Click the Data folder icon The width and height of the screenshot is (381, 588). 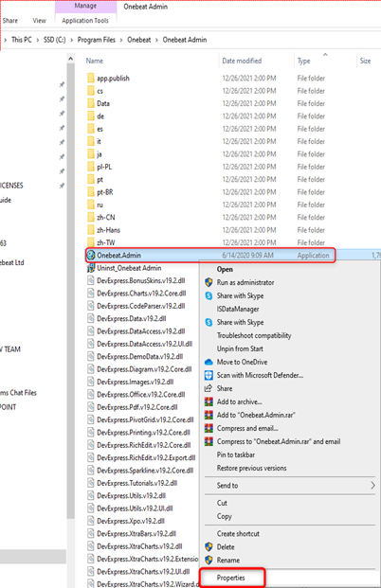90,103
